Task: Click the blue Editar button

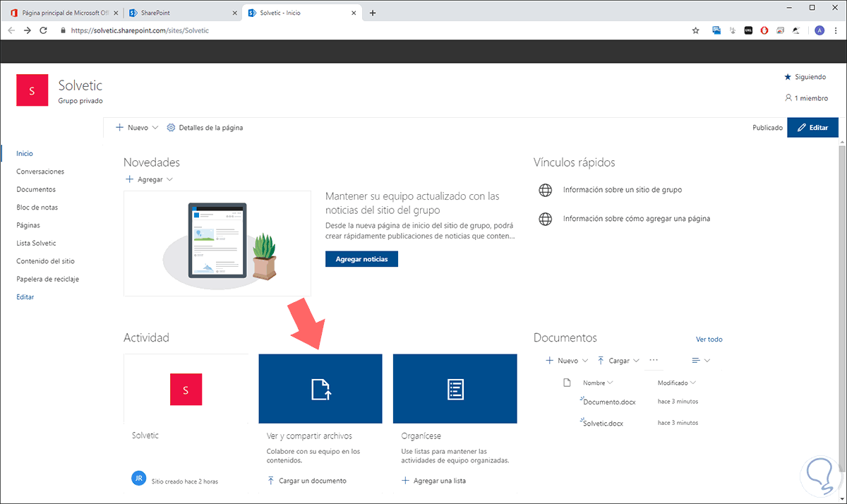Action: 812,128
